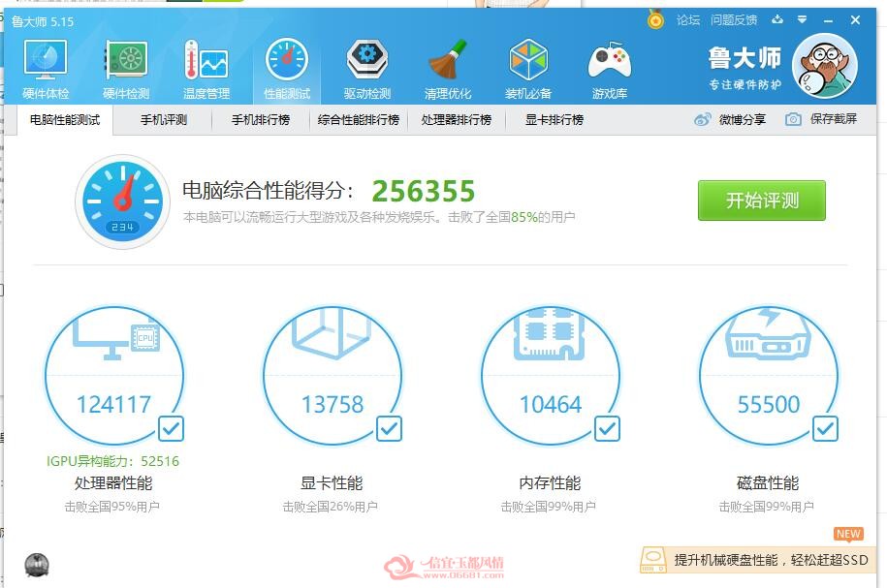Image resolution: width=887 pixels, height=588 pixels.
Task: Toggle the 显卡性能 test checkbox
Action: pyautogui.click(x=389, y=428)
